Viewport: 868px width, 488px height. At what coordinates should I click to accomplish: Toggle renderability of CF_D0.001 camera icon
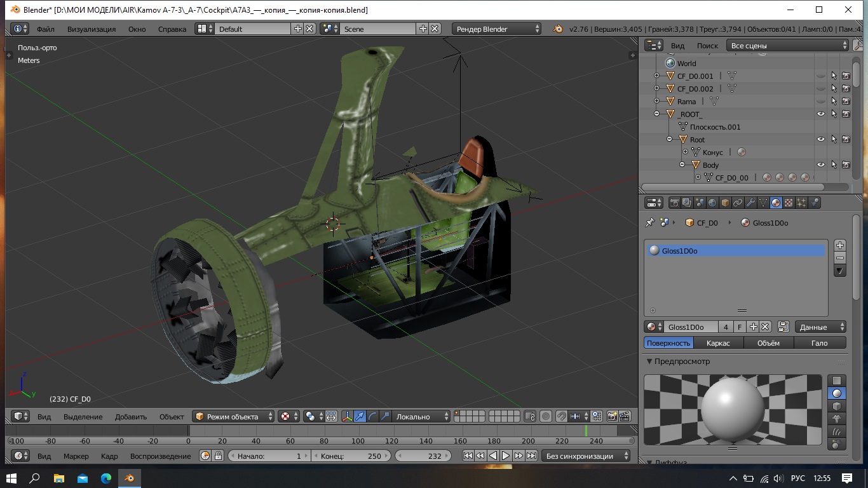(x=846, y=76)
